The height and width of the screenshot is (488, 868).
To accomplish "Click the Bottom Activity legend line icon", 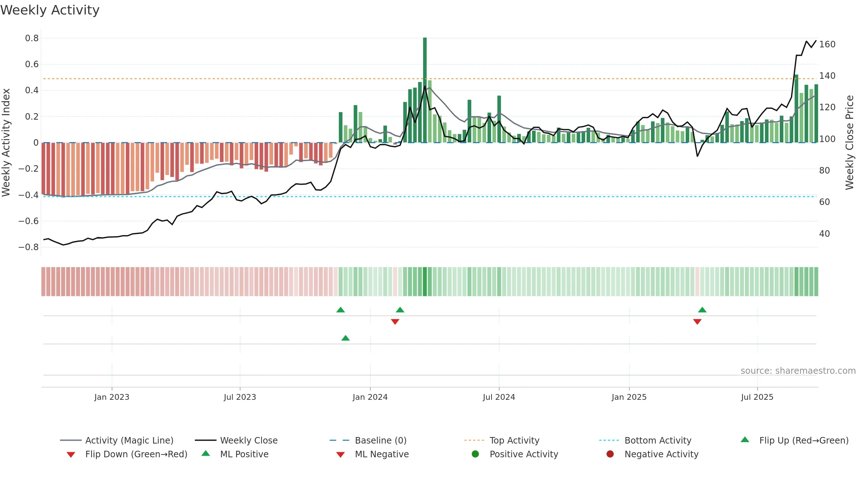I will [x=609, y=440].
